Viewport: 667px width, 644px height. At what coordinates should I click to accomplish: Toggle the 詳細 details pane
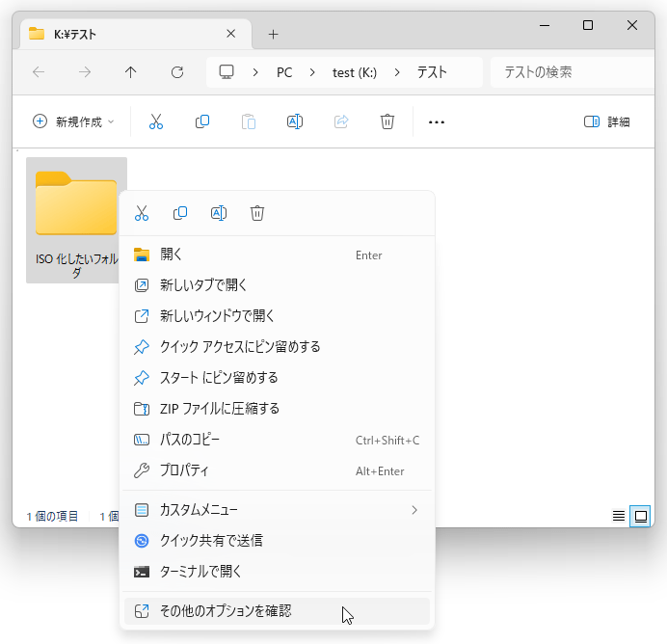click(607, 122)
